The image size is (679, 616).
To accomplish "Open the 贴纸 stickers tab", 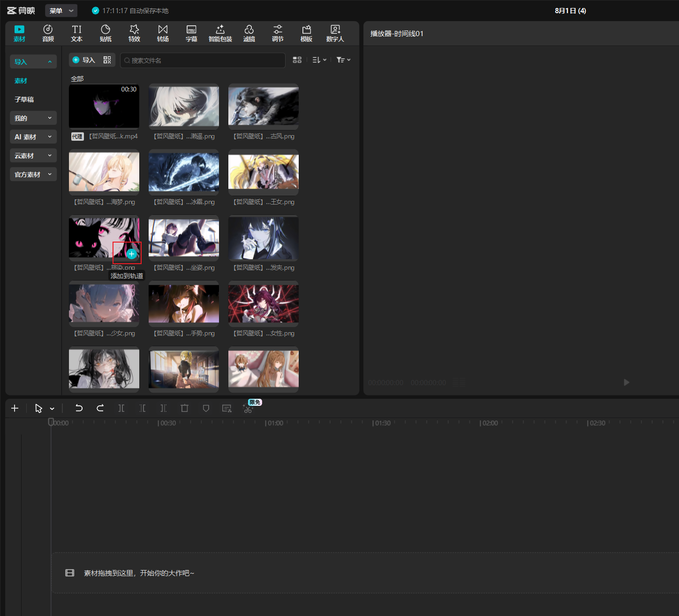I will (x=106, y=33).
